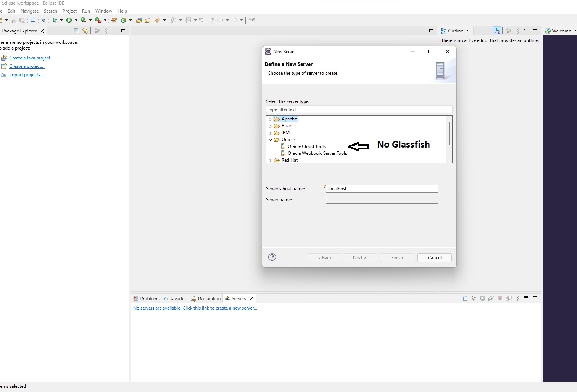Collapse the Oracle server folder

(x=270, y=140)
